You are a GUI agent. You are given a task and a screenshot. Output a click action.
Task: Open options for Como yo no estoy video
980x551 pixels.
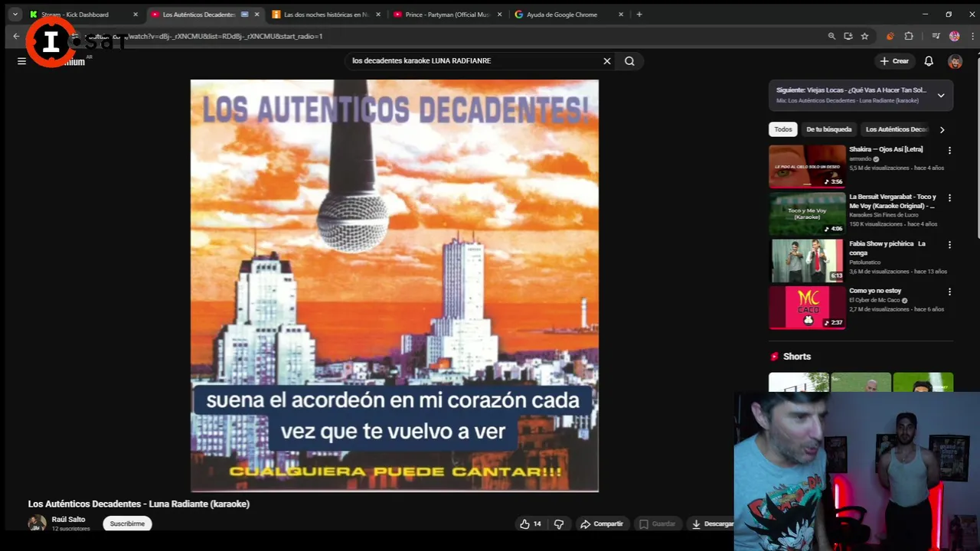click(x=949, y=292)
